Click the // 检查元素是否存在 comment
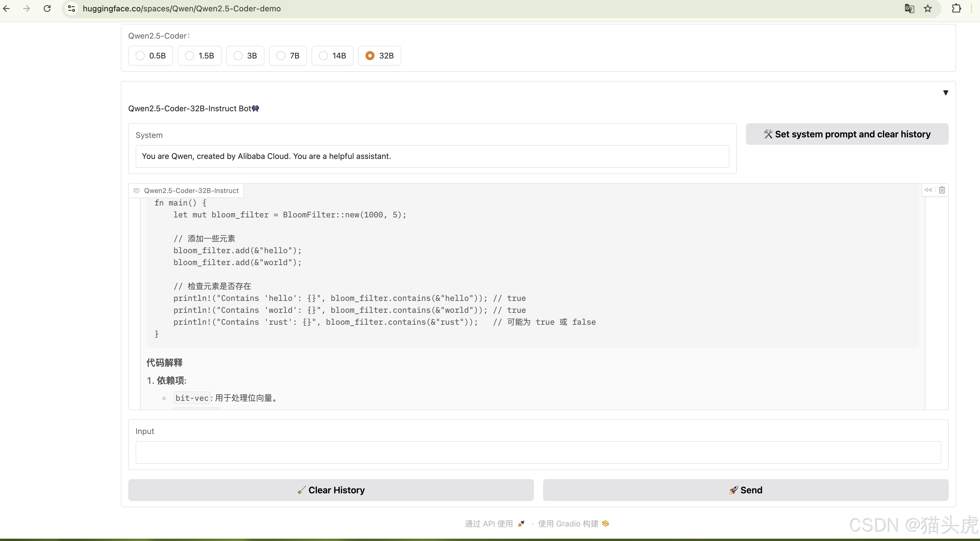Image resolution: width=980 pixels, height=541 pixels. (x=212, y=286)
